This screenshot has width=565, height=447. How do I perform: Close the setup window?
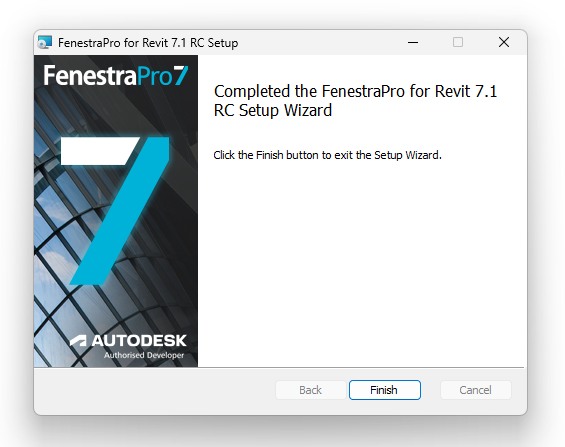[504, 42]
